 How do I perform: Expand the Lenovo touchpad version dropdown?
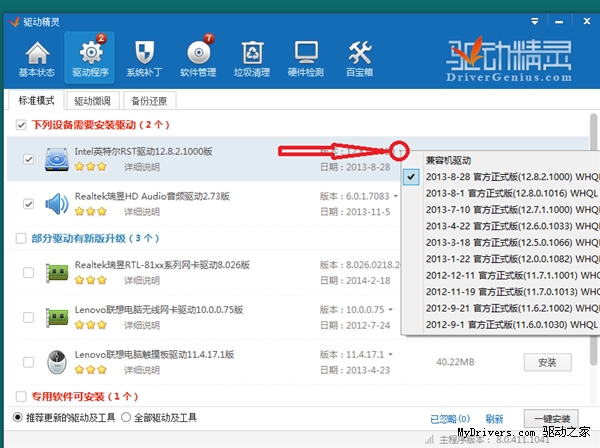click(396, 354)
